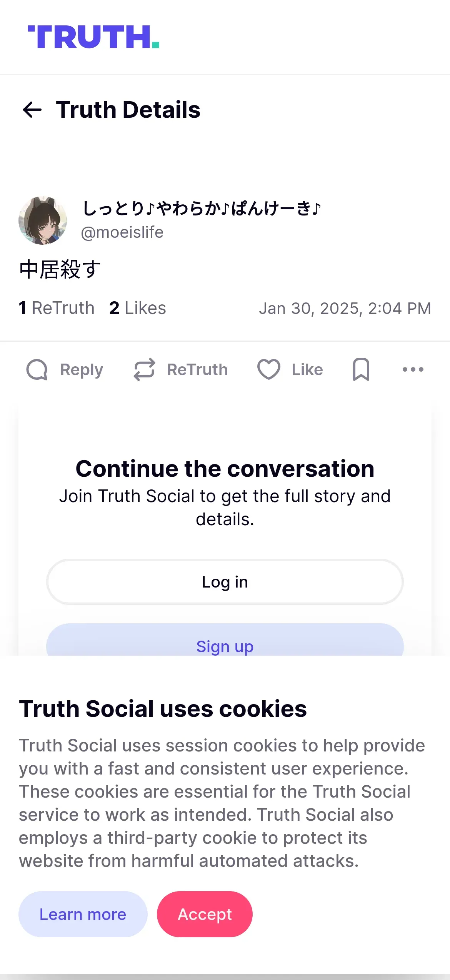Open Learn more about cookies

pyautogui.click(x=83, y=914)
